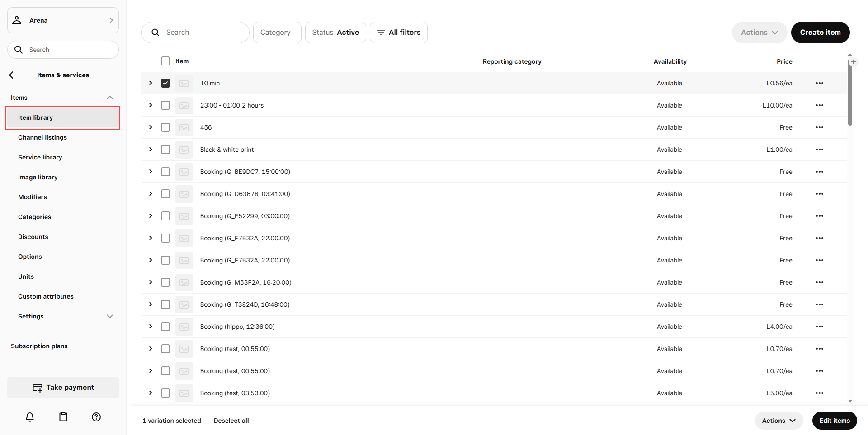Image resolution: width=868 pixels, height=435 pixels.
Task: Open the bottom Actions dropdown
Action: [x=778, y=421]
